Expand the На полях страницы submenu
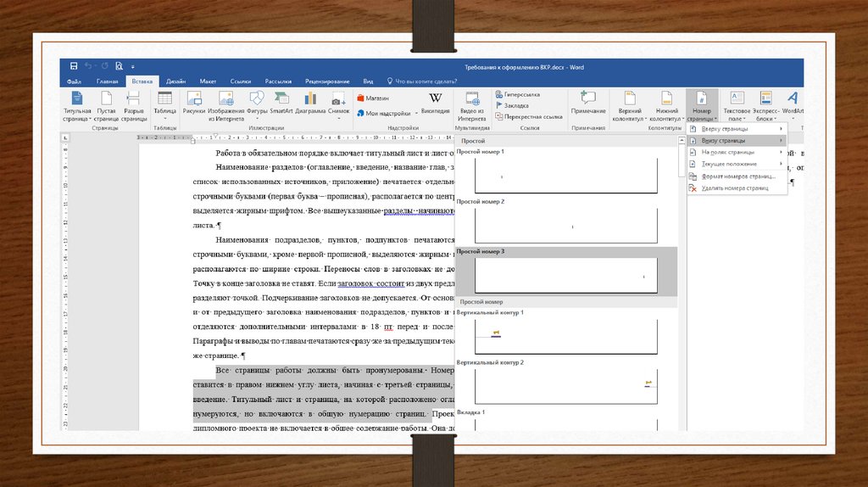Viewport: 868px width, 487px height. tap(737, 152)
